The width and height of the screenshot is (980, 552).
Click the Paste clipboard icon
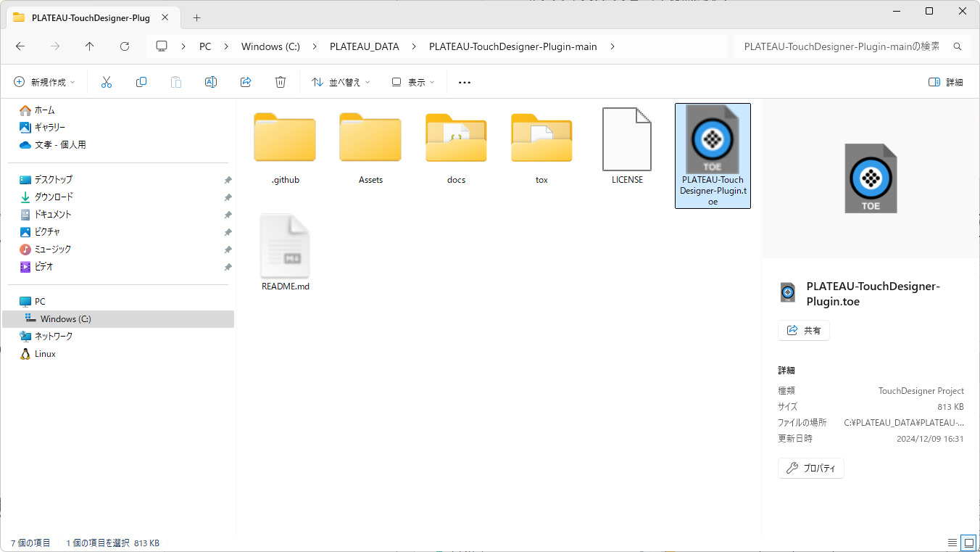[176, 82]
